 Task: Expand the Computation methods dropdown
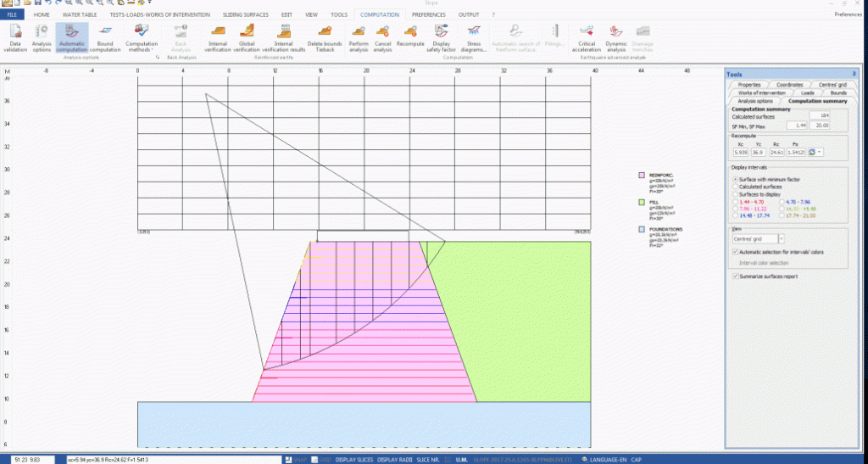pos(141,39)
